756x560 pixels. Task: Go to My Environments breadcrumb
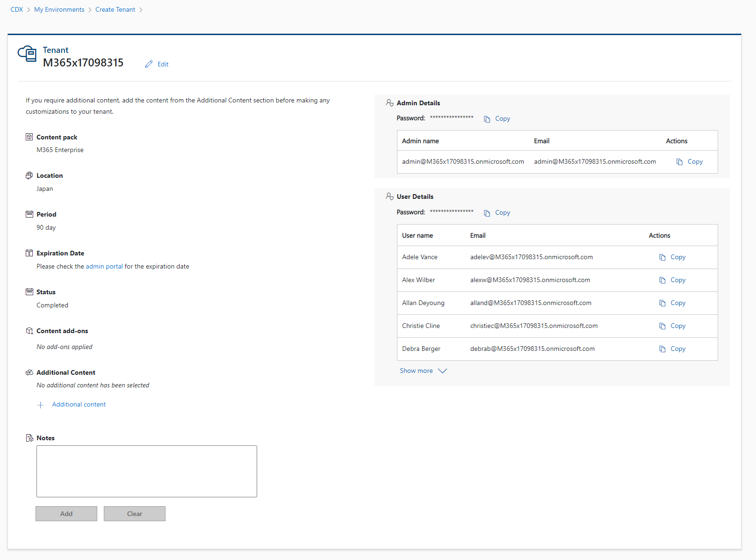[59, 9]
